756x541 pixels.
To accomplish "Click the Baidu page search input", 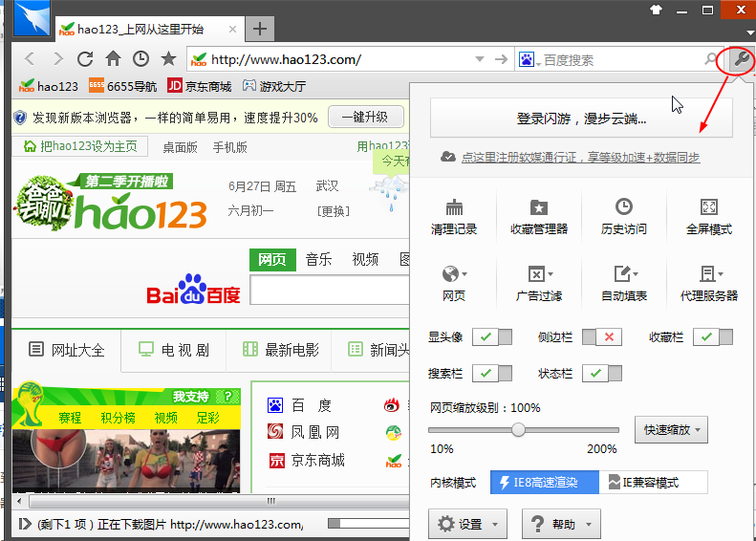I will click(x=330, y=290).
